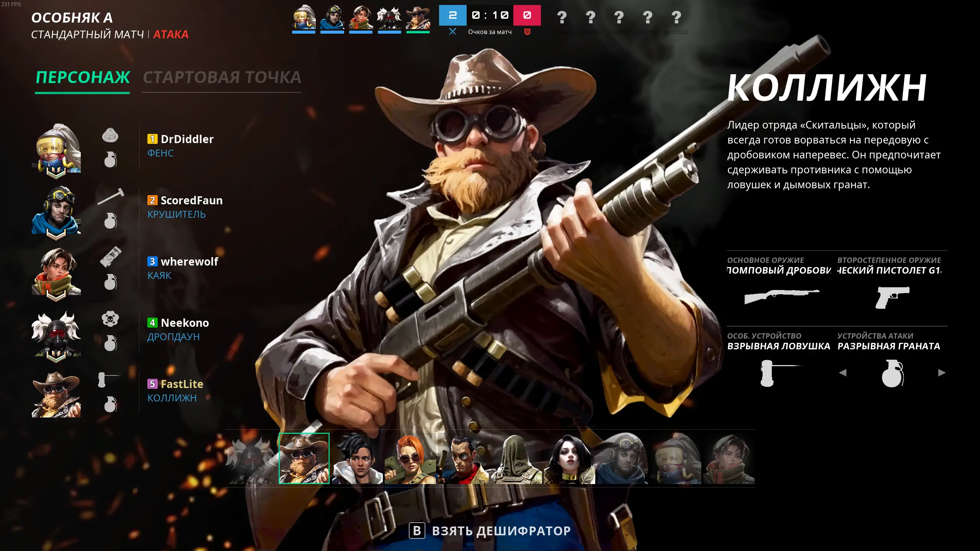Click wherewolf's grenade icon
The height and width of the screenshot is (551, 980).
tap(110, 282)
